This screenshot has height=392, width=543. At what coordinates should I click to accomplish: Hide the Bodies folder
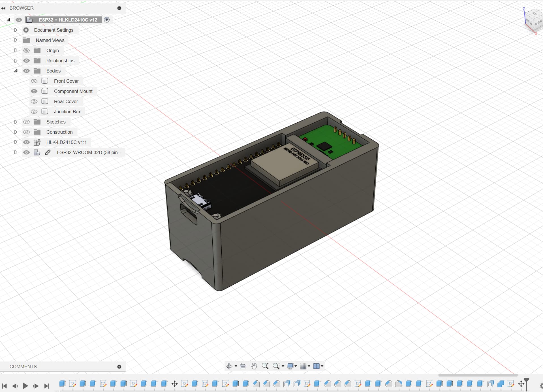[x=26, y=71]
